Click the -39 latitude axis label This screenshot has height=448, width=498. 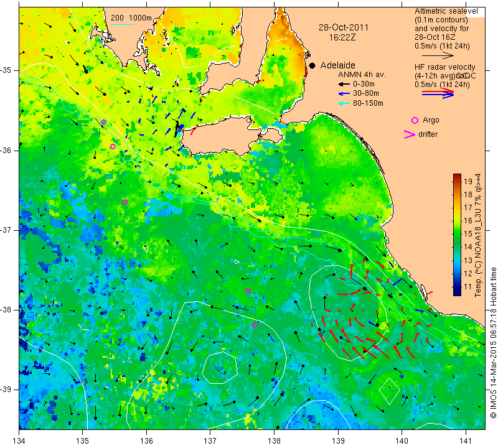(x=6, y=390)
